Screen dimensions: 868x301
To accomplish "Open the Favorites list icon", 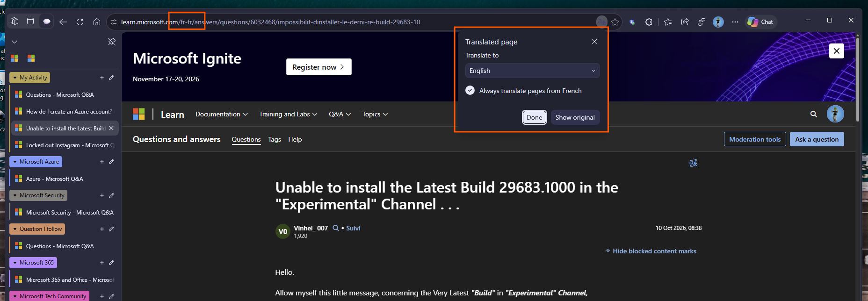I will coord(668,22).
